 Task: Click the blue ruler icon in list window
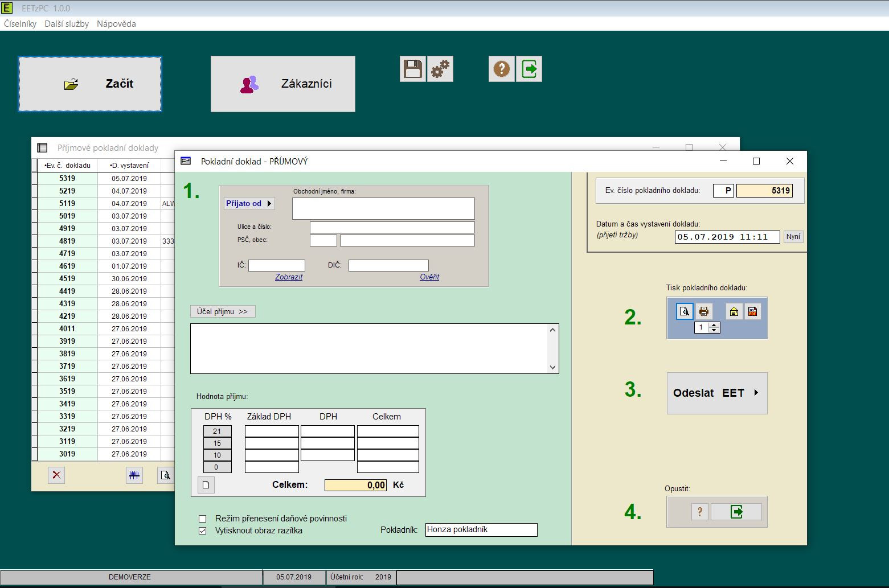[134, 475]
